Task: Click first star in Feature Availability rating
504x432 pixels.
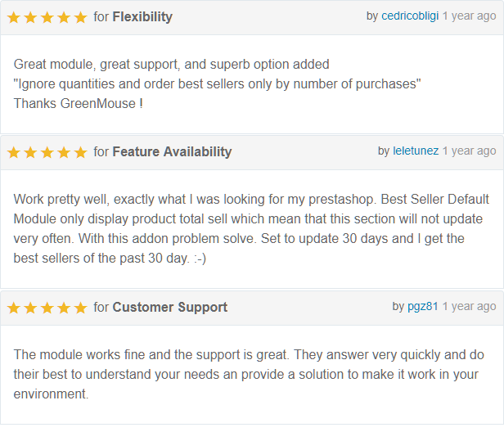Action: pyautogui.click(x=14, y=152)
